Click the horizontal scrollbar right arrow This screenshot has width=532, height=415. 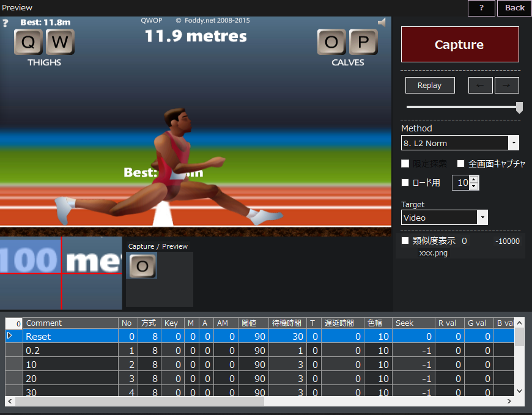click(509, 401)
